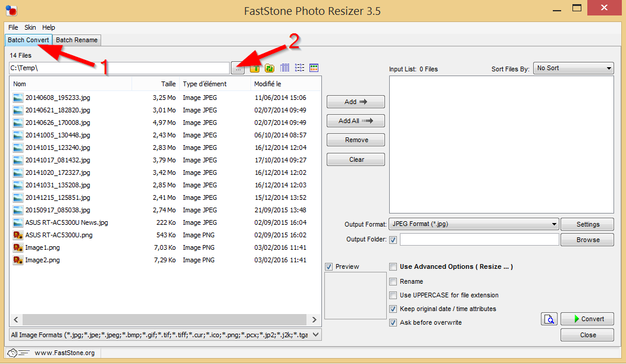Enable Use Advanced Options (Resize ...)
This screenshot has width=626, height=364.
[393, 266]
